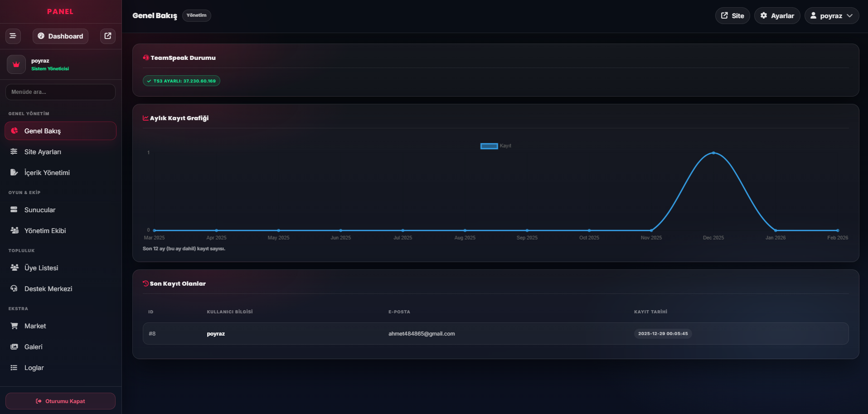
Task: Toggle the Kayıt dataset legend box
Action: click(489, 146)
